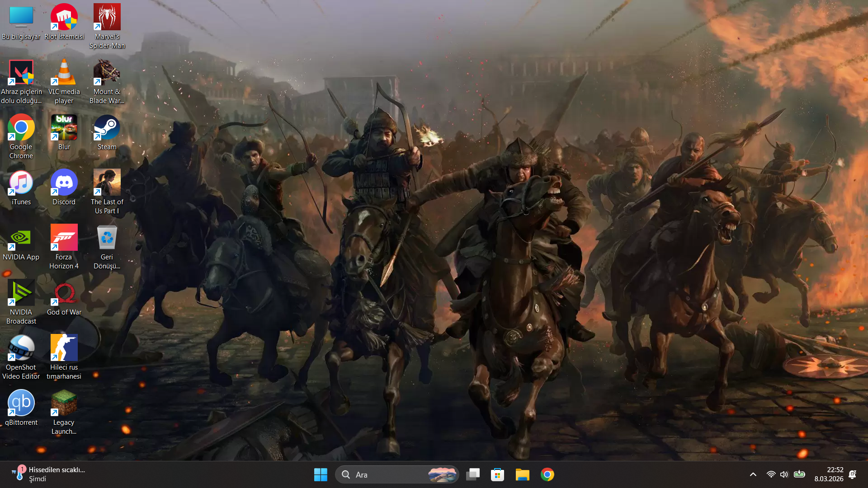This screenshot has width=868, height=488.
Task: Select qBittorrent desktop shortcut
Action: click(21, 408)
